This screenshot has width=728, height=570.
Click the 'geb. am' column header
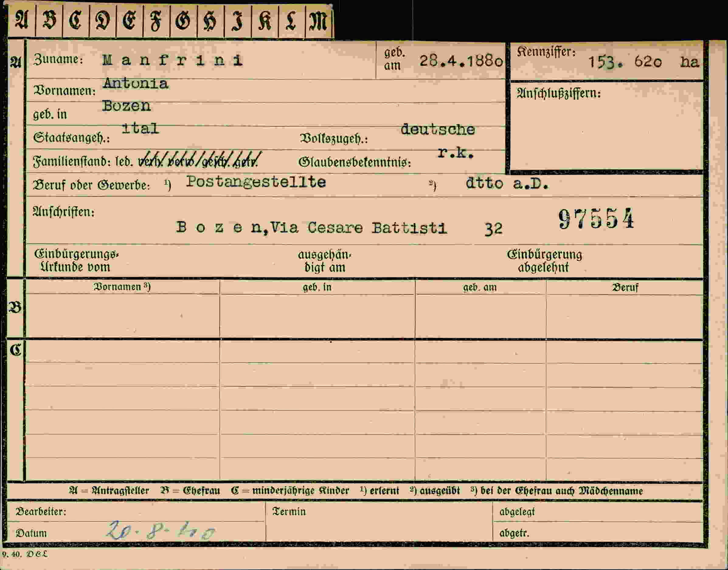pos(480,287)
